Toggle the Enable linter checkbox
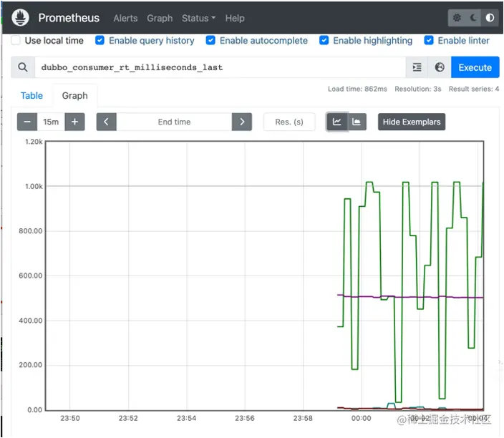Screen dimensions: 504x438 coord(428,41)
